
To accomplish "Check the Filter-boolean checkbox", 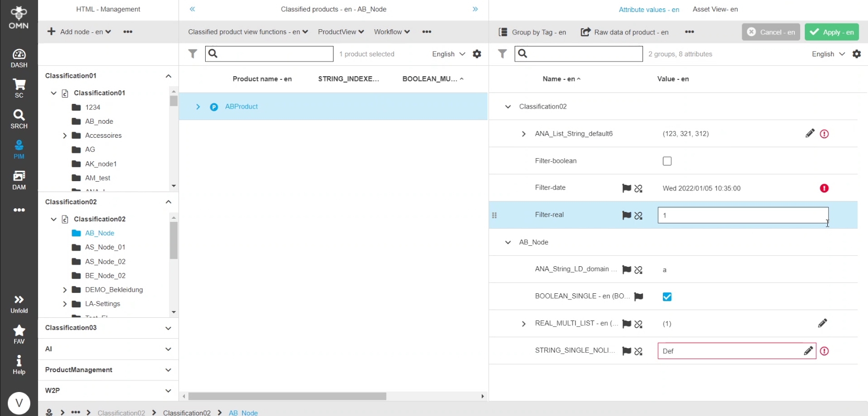I will point(667,161).
